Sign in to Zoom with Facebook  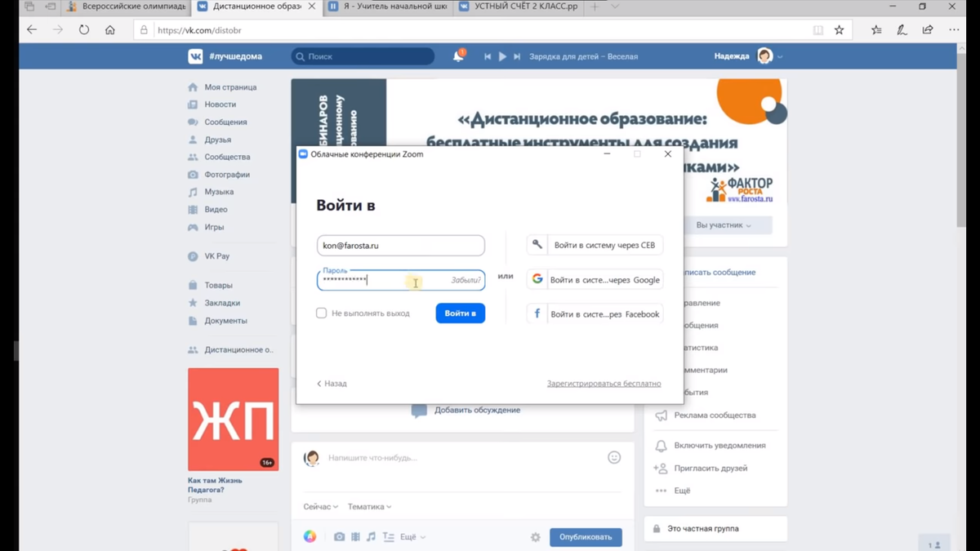point(595,313)
